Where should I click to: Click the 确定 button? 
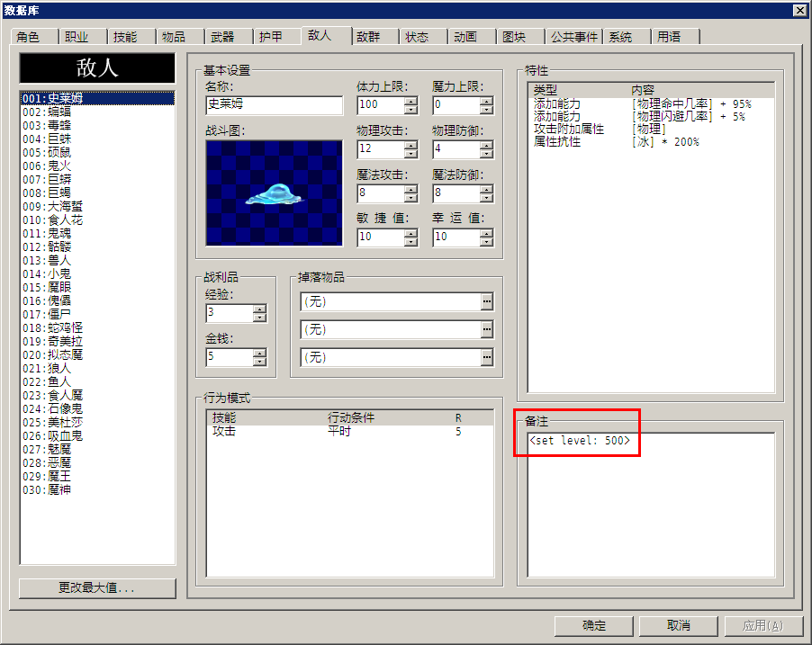[x=594, y=626]
